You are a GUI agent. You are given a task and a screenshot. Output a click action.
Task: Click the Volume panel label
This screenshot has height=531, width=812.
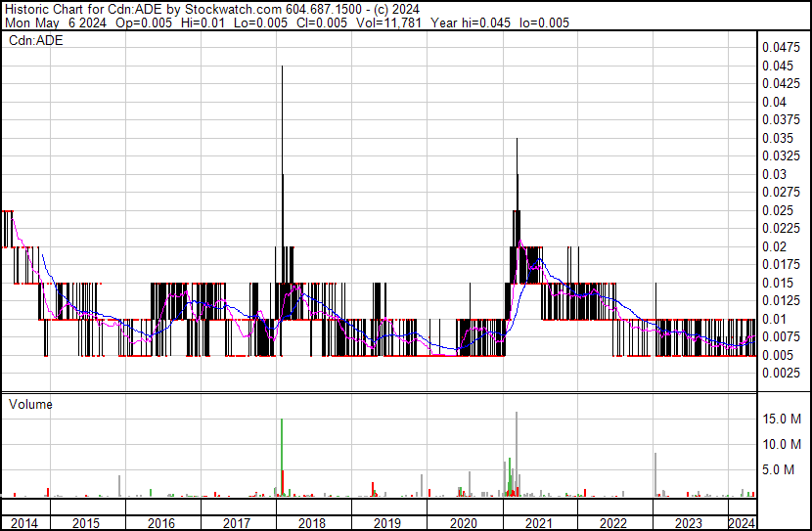pos(30,404)
